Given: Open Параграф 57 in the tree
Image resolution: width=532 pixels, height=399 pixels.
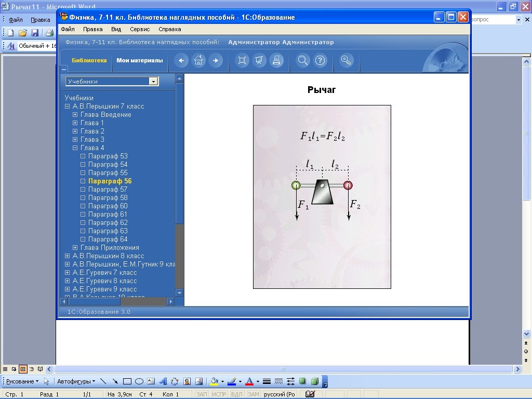Looking at the screenshot, I should pos(108,190).
